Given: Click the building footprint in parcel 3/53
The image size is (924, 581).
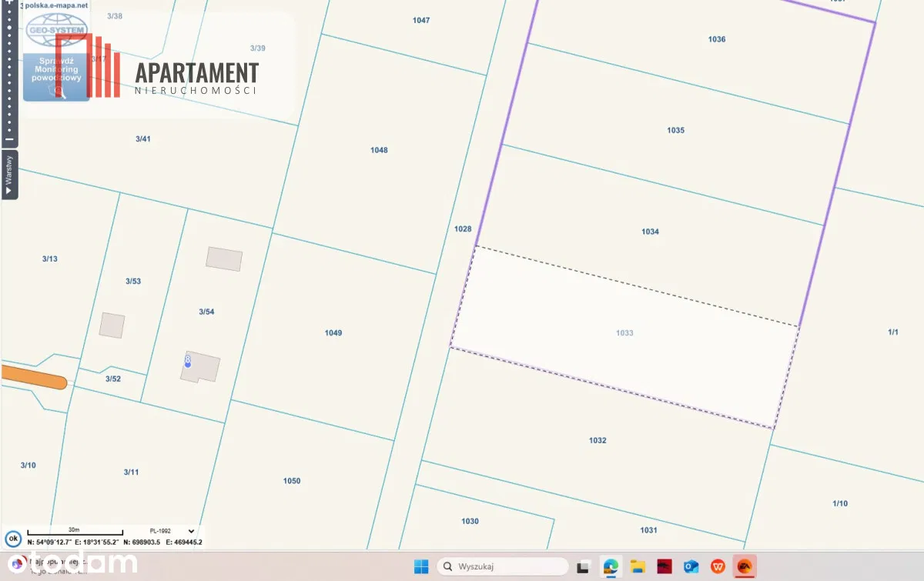Looking at the screenshot, I should (x=112, y=325).
